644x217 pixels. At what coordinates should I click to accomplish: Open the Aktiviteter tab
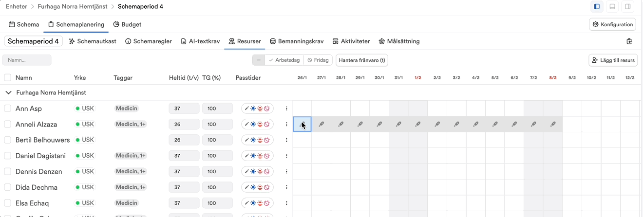(x=351, y=41)
